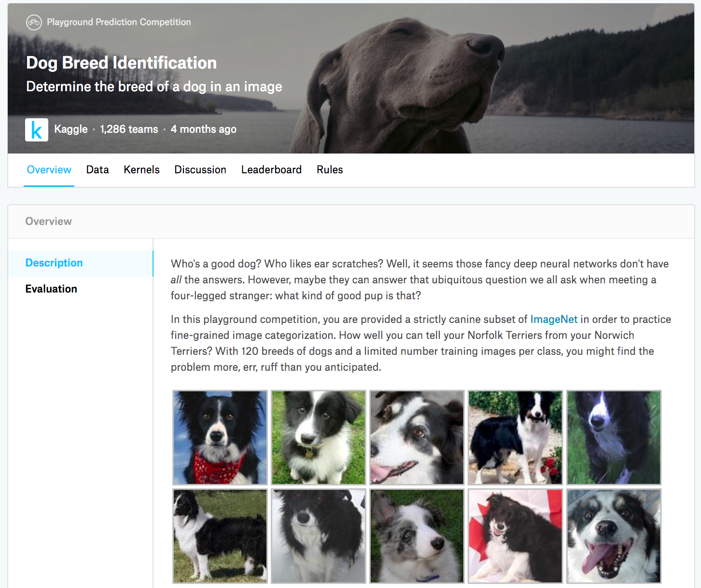This screenshot has height=588, width=701.
Task: Open the puppy sitting on grass photo
Action: [x=319, y=437]
